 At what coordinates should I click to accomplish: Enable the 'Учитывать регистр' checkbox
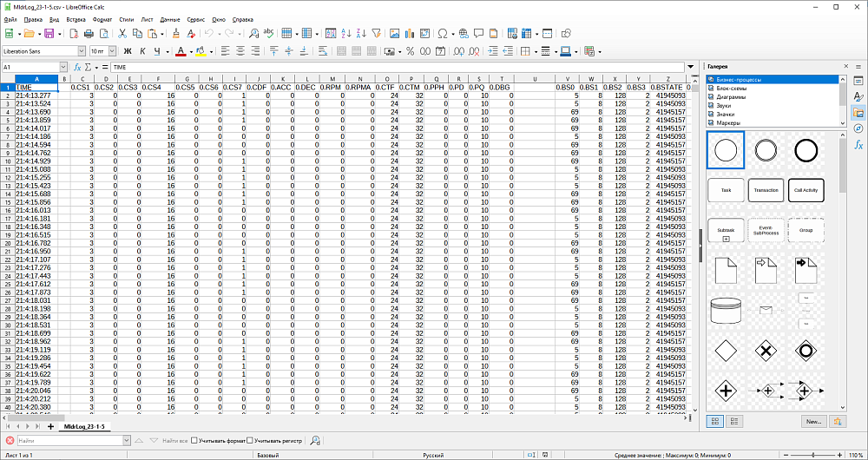[250, 441]
